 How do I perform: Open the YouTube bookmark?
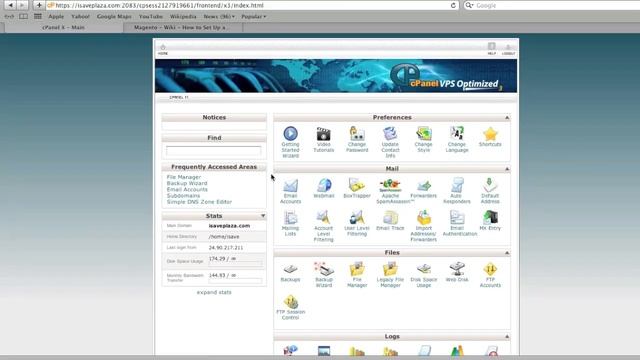[151, 16]
